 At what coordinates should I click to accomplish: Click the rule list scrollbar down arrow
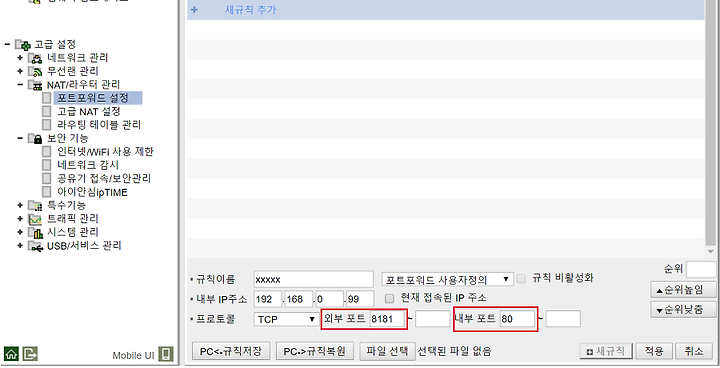coord(710,251)
